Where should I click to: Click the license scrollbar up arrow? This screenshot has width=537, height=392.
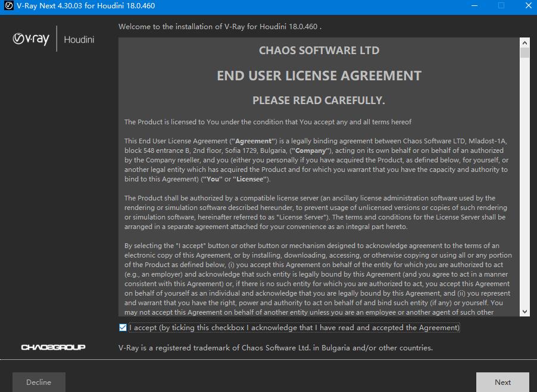tap(524, 43)
